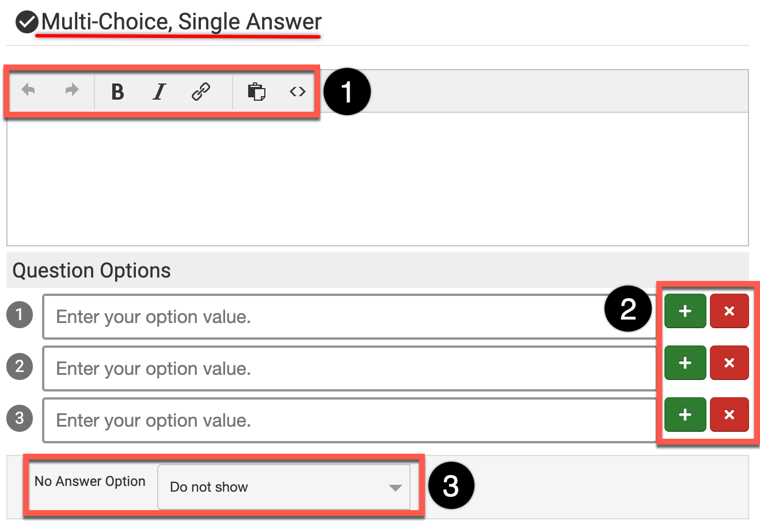The height and width of the screenshot is (532, 760).
Task: Delete question option 2
Action: [729, 363]
